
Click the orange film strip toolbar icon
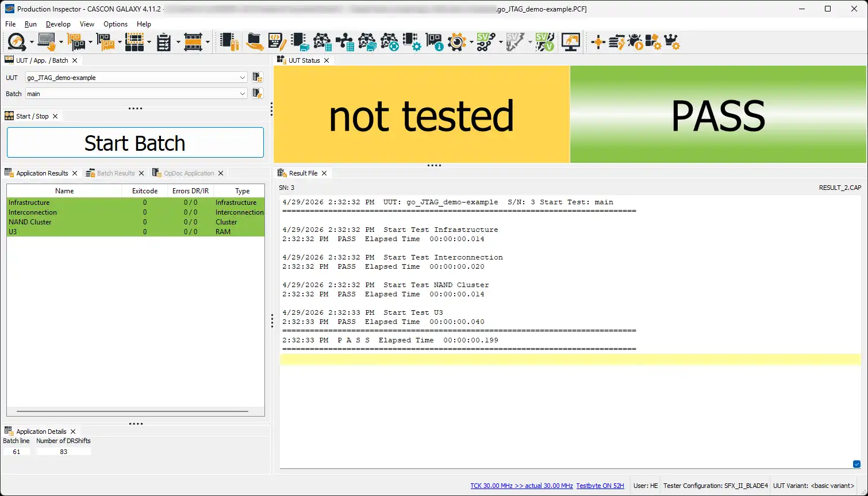click(193, 42)
